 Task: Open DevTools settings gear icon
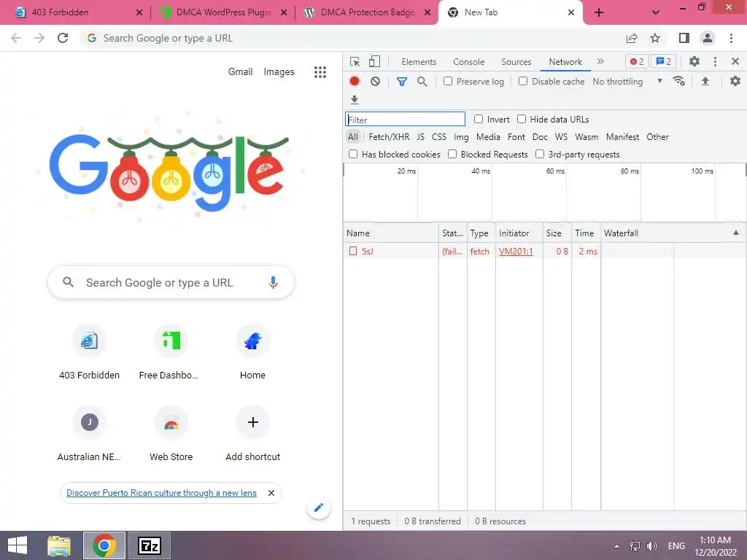click(694, 61)
